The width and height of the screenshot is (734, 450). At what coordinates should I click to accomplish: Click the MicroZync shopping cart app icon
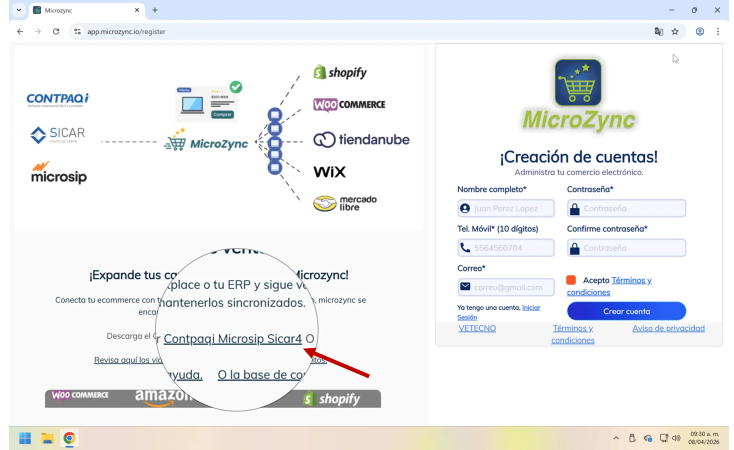(x=578, y=82)
